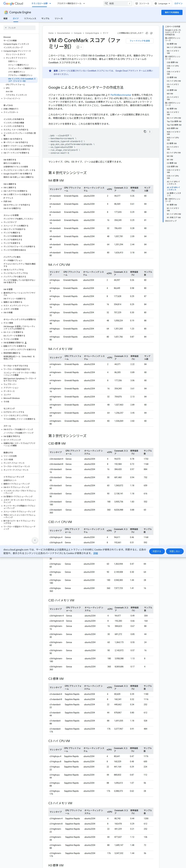The image size is (186, 868).
Task: Open コスト削減 in the sidebar
Action: (x=8, y=459)
